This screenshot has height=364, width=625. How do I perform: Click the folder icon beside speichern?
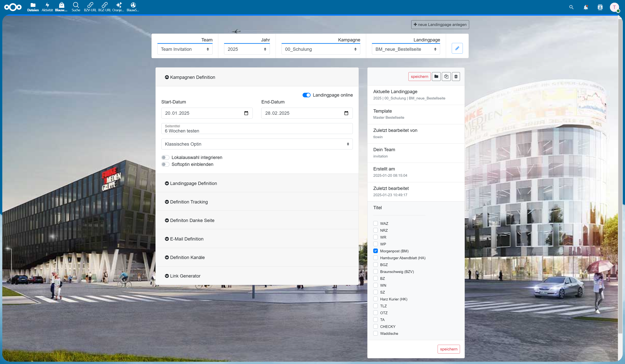coord(436,77)
